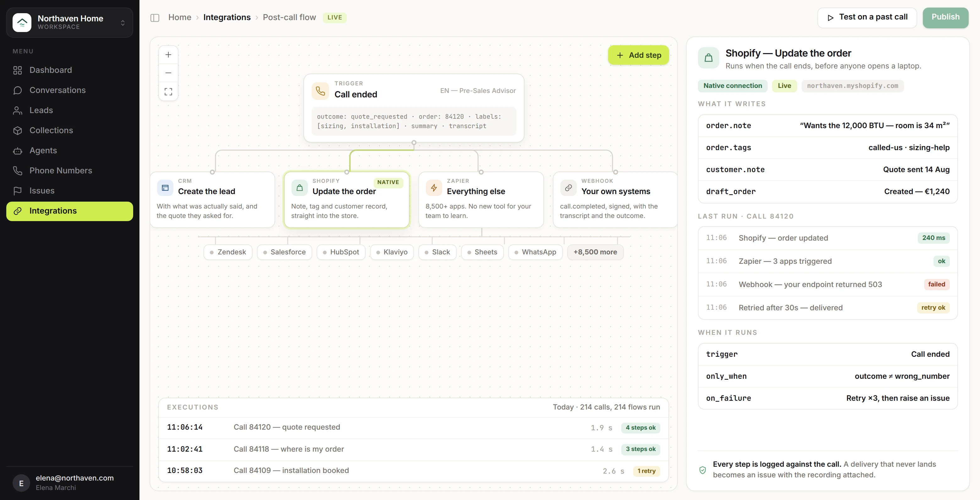Click the Northaven Home logo icon
The width and height of the screenshot is (980, 500).
[x=22, y=22]
